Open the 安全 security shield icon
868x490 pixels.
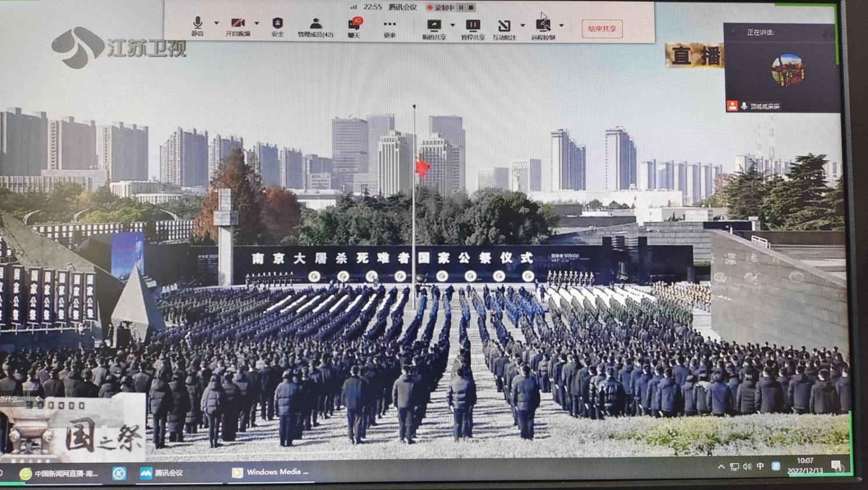point(278,24)
